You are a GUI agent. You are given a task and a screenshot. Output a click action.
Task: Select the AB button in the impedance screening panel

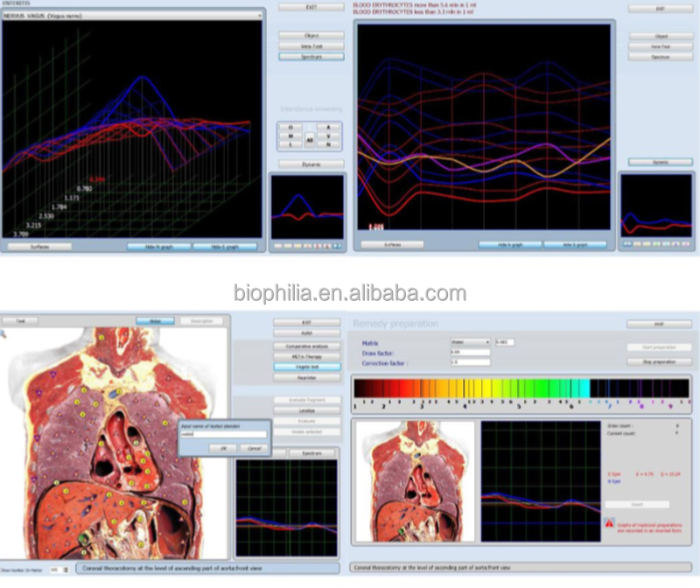pos(310,140)
